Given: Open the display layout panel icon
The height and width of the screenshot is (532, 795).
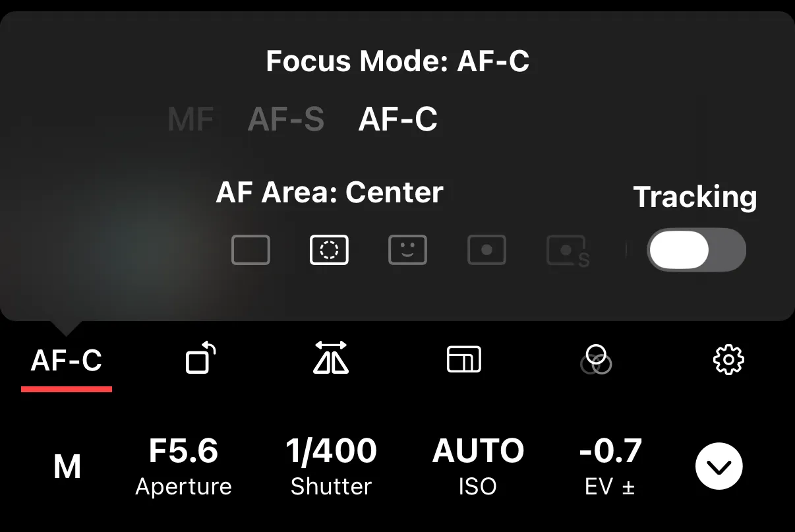Looking at the screenshot, I should tap(464, 360).
